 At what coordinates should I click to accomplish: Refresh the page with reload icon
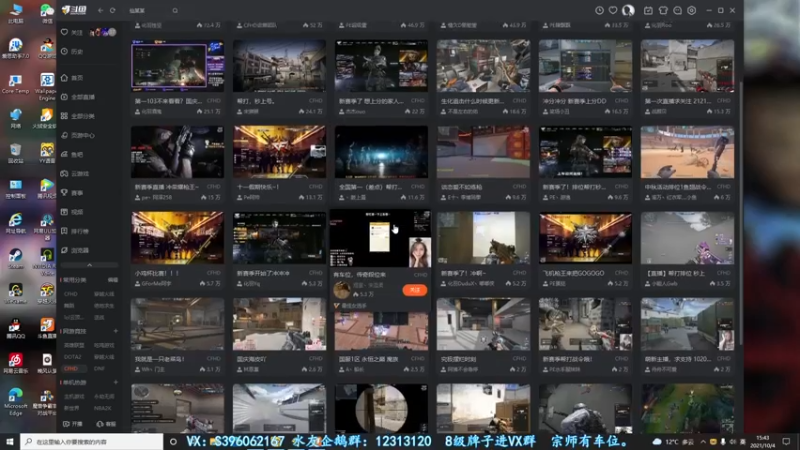pos(113,10)
